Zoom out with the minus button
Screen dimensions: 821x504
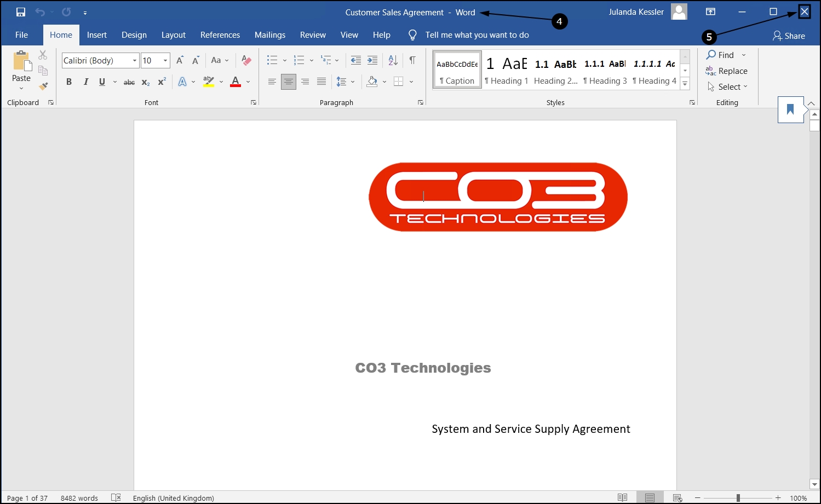(697, 497)
